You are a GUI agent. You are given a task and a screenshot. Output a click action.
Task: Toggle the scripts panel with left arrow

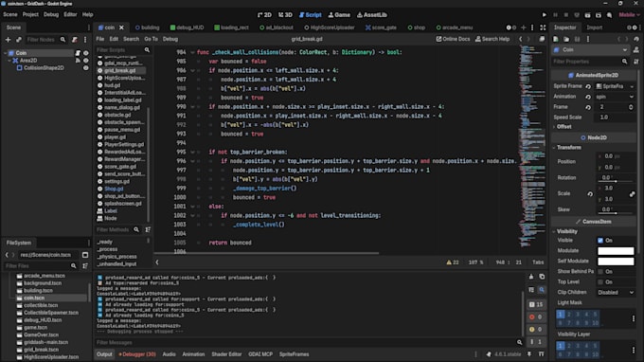pos(157,262)
